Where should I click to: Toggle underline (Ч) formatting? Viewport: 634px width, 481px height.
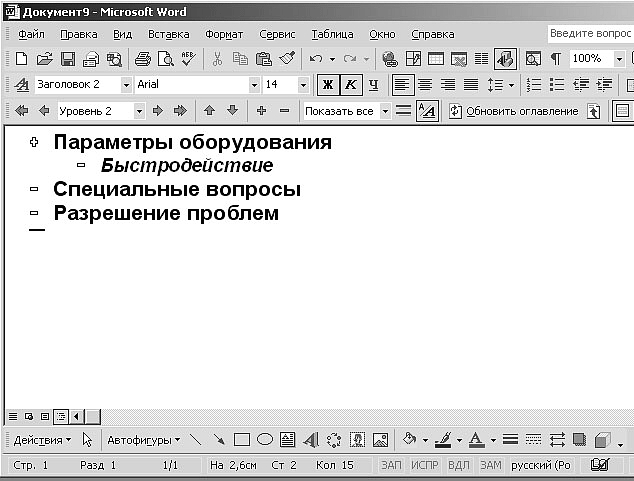point(374,84)
